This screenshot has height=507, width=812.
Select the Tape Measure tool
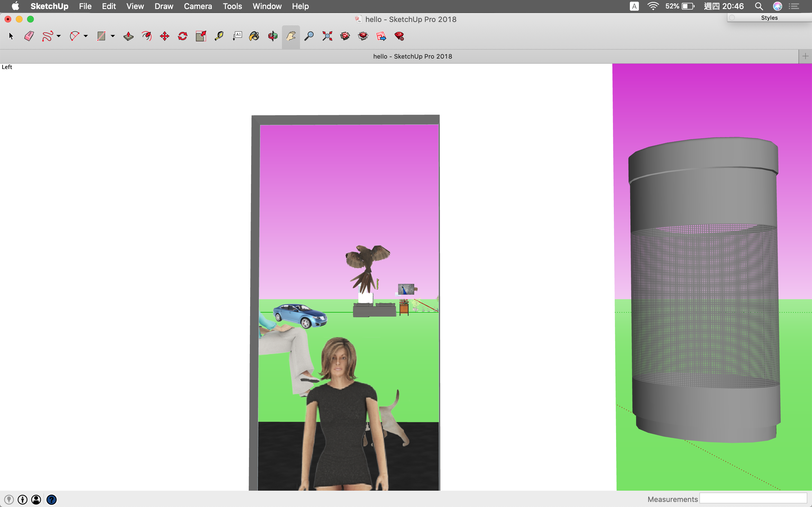pyautogui.click(x=219, y=36)
